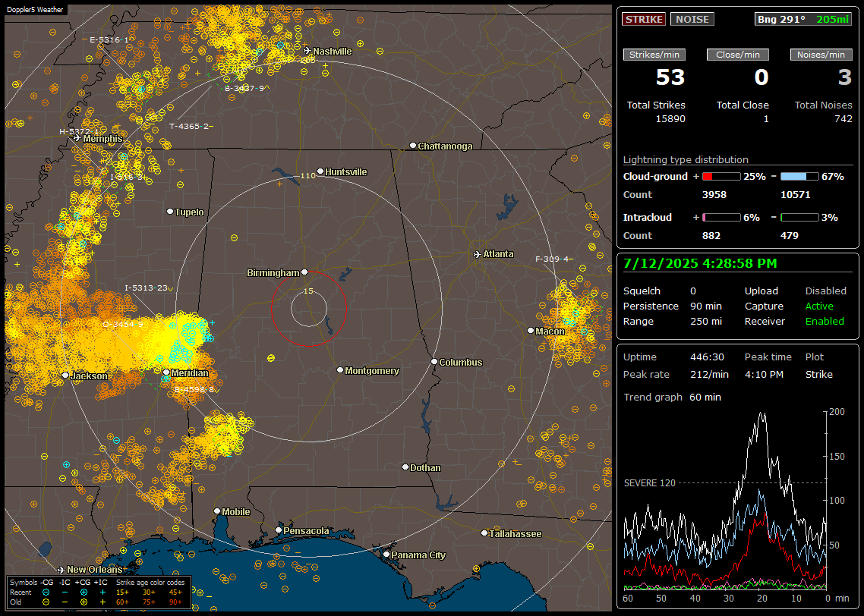
Task: Click the 110 range ring label
Action: (307, 176)
